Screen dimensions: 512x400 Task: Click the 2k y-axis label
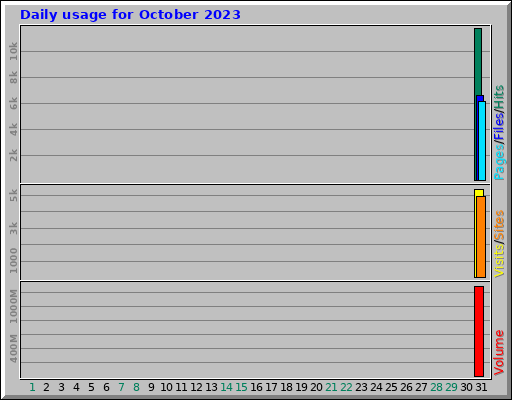click(13, 155)
